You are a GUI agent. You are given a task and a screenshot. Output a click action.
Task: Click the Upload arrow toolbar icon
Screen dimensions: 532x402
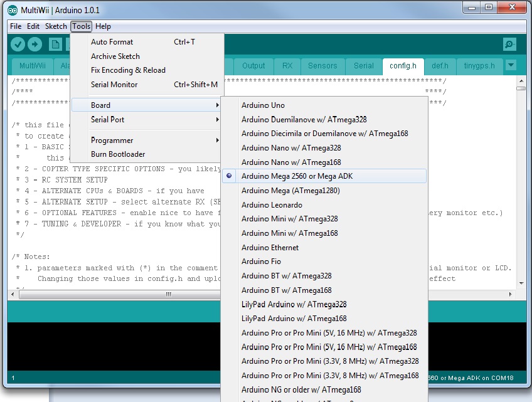pos(35,44)
